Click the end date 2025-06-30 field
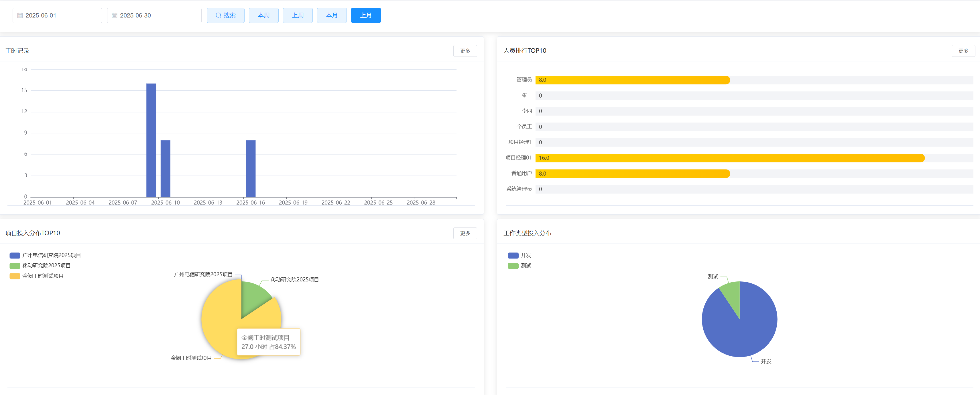Screen dimensions: 980x395 point(154,15)
